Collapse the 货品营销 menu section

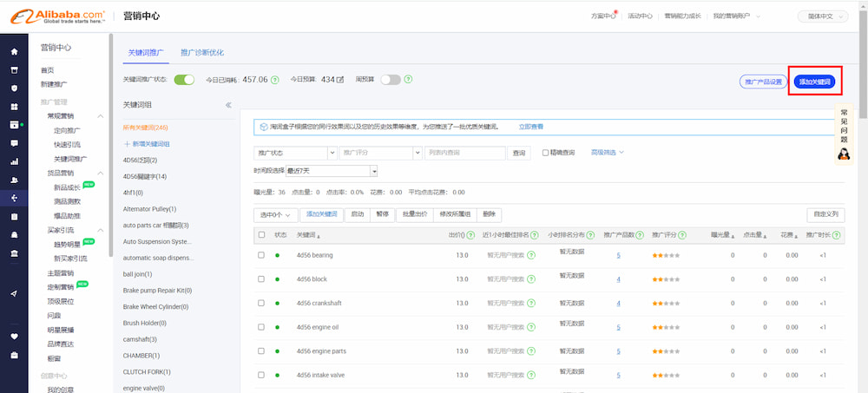point(101,174)
